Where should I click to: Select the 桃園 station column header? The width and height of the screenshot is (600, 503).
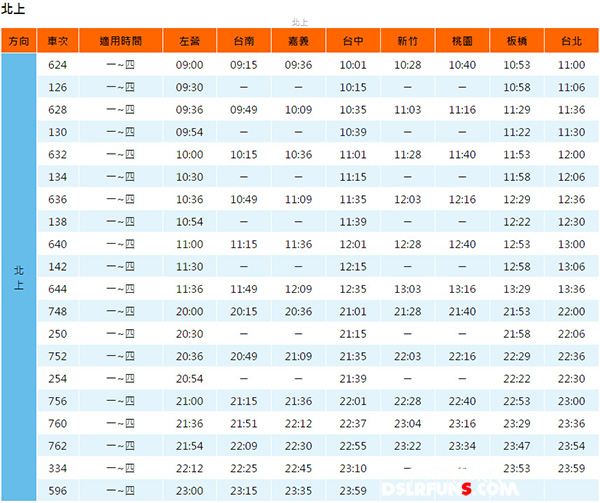point(462,42)
